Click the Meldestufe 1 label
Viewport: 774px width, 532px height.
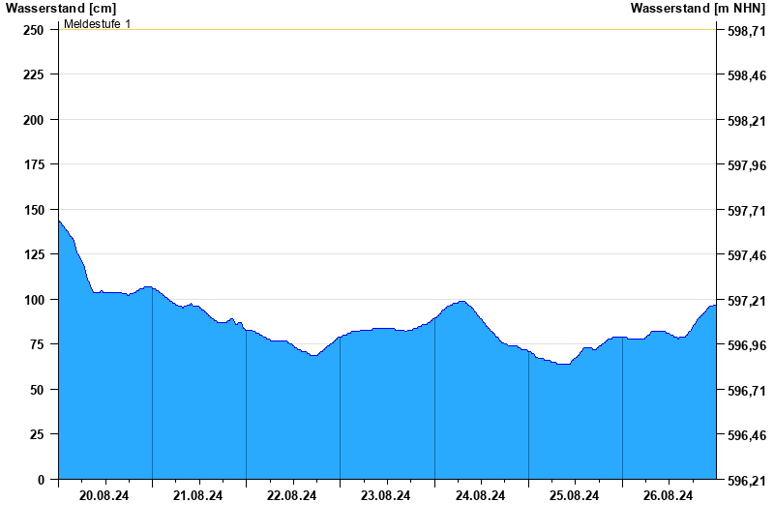(x=98, y=23)
